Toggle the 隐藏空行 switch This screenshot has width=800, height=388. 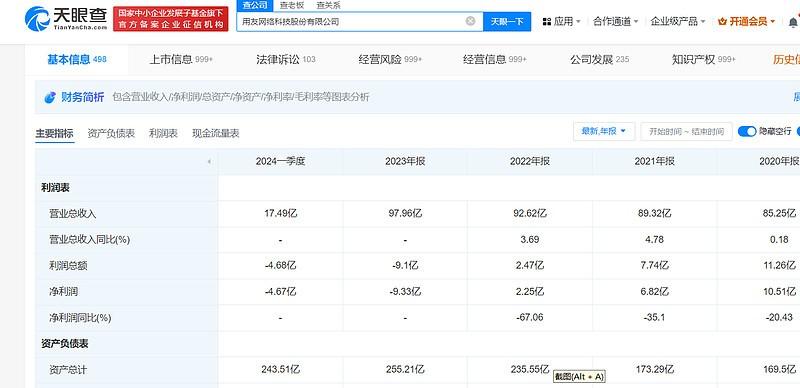tap(747, 131)
